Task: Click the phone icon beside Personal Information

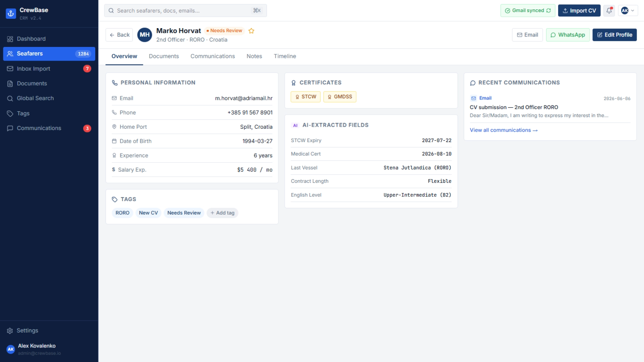Action: click(115, 83)
